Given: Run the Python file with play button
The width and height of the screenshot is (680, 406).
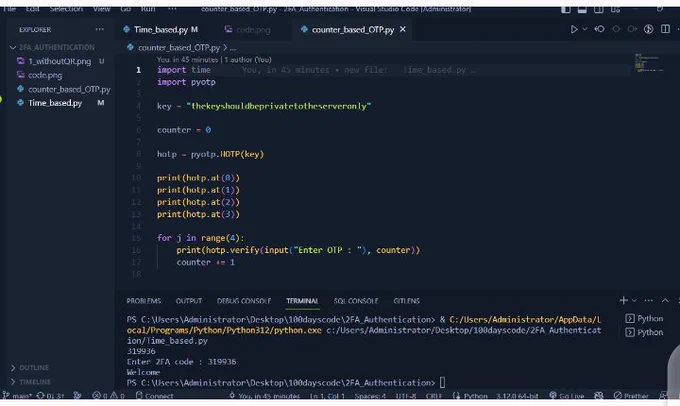Looking at the screenshot, I should click(x=574, y=29).
